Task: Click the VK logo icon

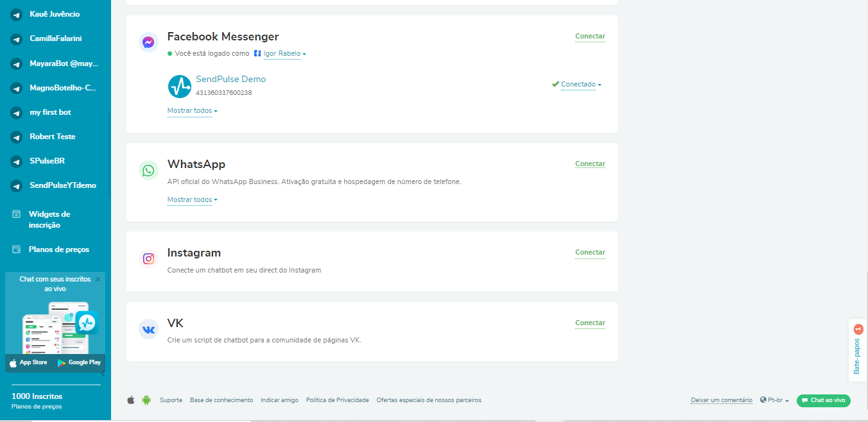Action: 148,329
